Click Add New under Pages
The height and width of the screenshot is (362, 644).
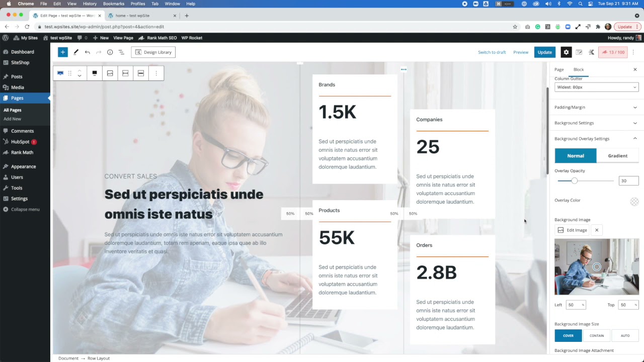tap(12, 119)
